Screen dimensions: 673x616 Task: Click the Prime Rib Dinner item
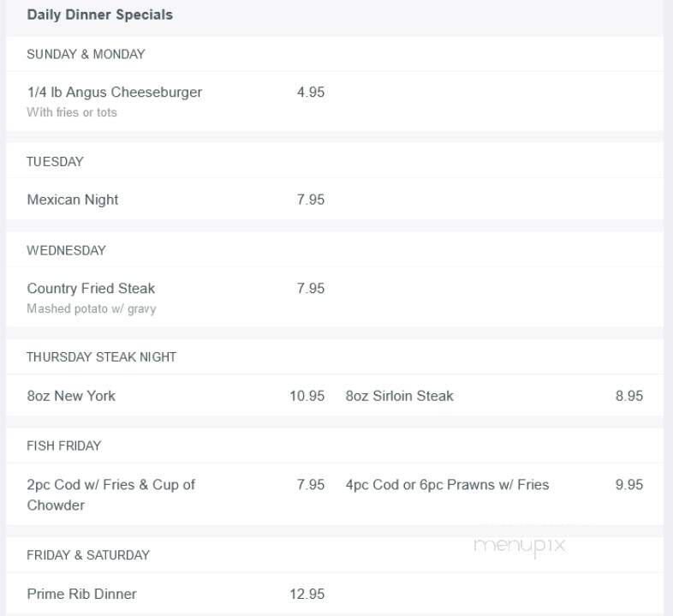click(x=81, y=594)
